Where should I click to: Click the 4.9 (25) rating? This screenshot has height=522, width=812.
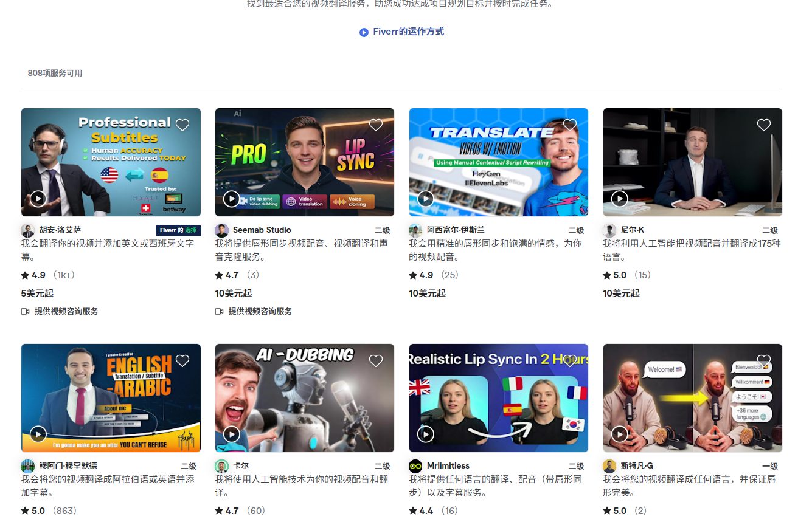tap(434, 275)
